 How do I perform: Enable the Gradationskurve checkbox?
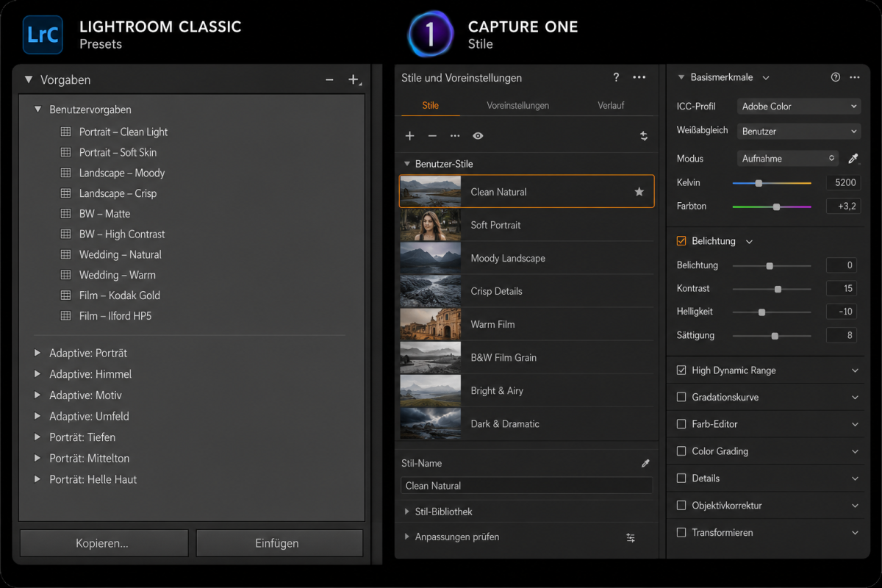pyautogui.click(x=681, y=397)
